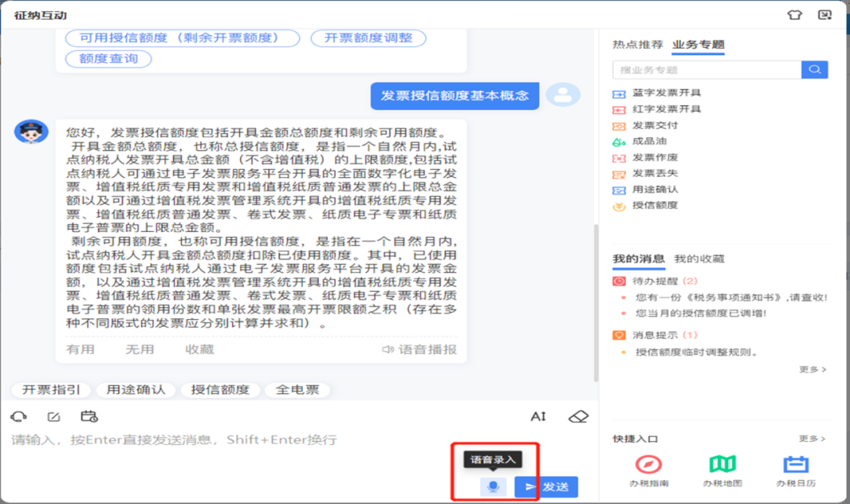Viewport: 850px width, 504px height.
Task: Click the calendar clock history icon
Action: coord(89,416)
